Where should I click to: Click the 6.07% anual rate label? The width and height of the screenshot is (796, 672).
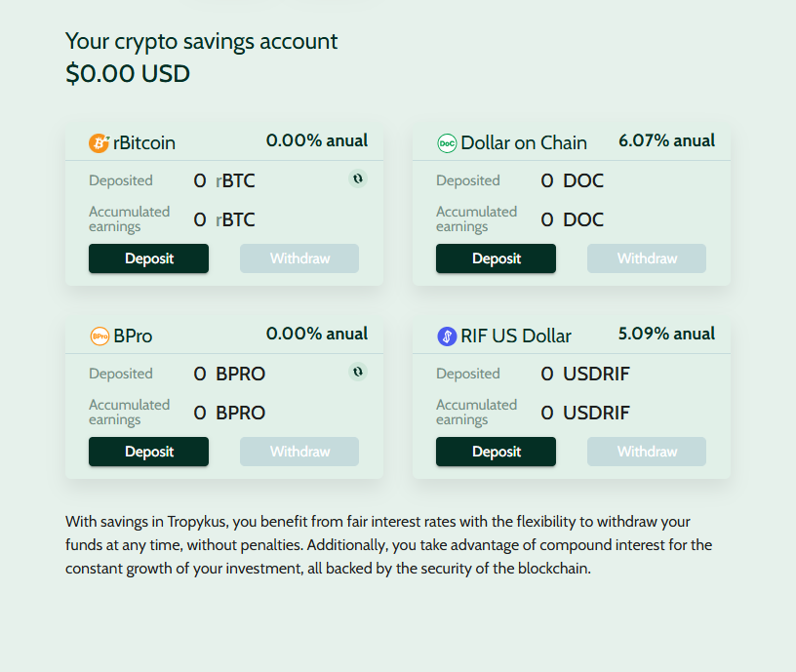pos(666,140)
